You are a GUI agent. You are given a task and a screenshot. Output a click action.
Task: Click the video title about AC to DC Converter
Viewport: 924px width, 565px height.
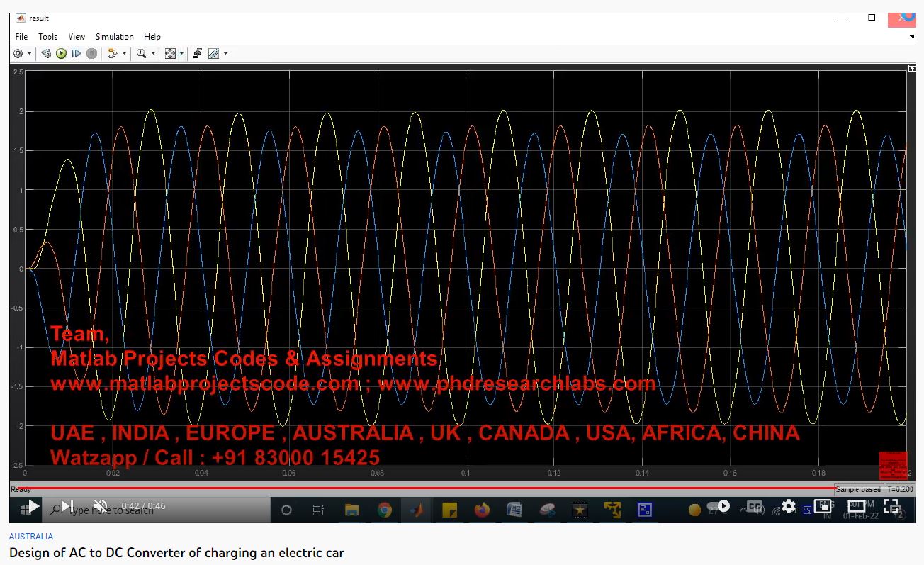[x=176, y=553]
